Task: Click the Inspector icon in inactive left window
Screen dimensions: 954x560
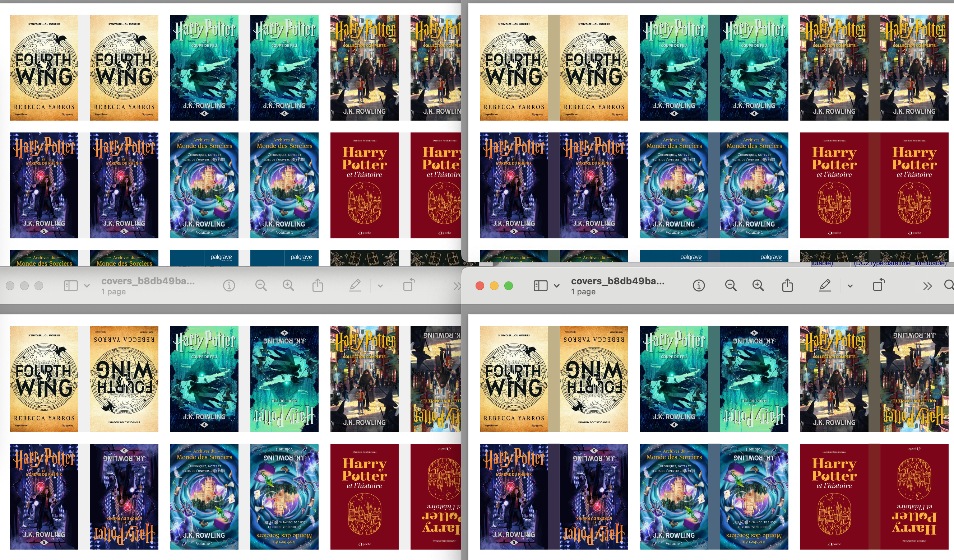Action: (x=229, y=286)
